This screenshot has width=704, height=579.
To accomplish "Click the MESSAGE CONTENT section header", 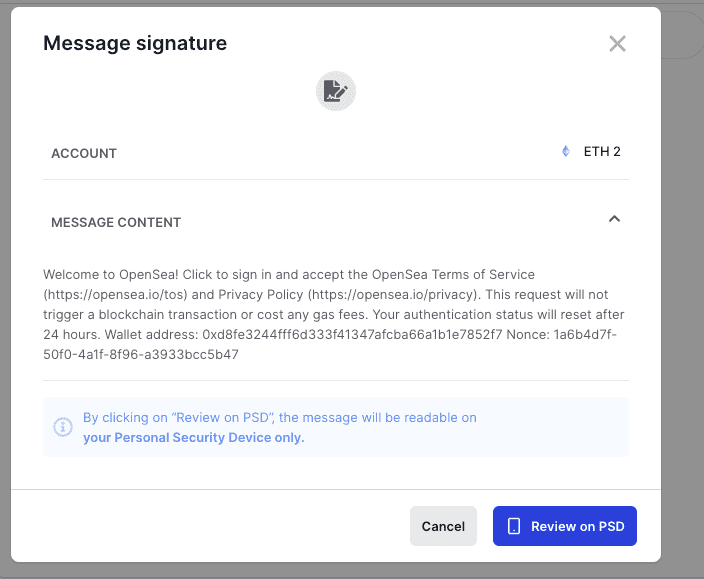I will click(116, 222).
